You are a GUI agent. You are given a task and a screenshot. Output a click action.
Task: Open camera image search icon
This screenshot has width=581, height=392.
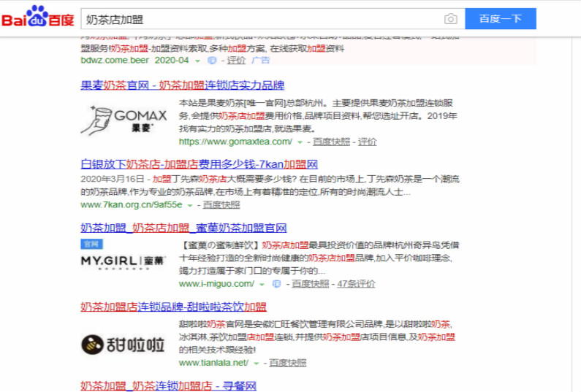(x=451, y=19)
